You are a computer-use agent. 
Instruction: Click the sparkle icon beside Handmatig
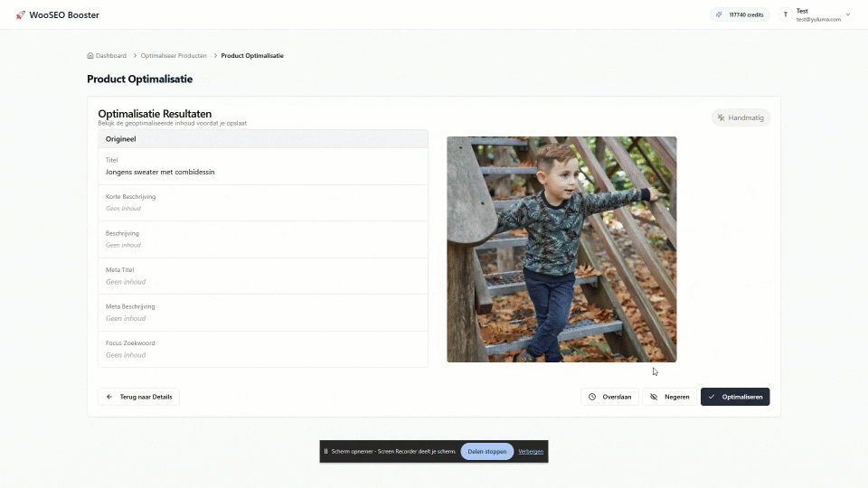click(x=721, y=117)
